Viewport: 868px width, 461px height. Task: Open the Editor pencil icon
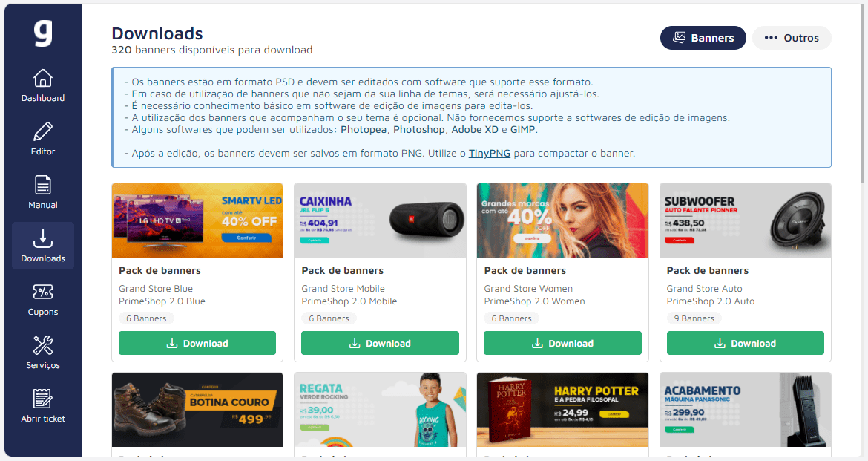point(42,132)
